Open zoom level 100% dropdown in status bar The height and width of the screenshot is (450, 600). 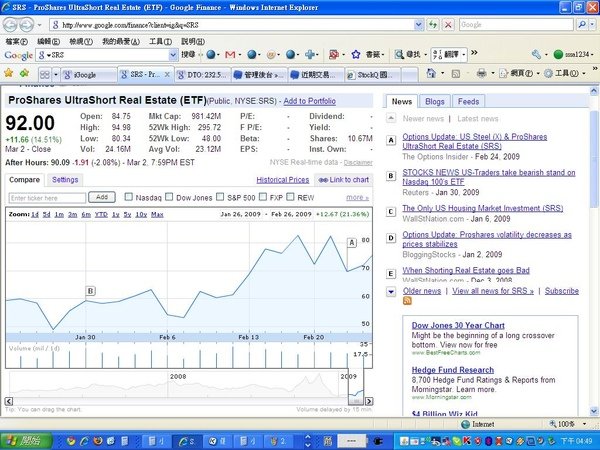[x=584, y=424]
